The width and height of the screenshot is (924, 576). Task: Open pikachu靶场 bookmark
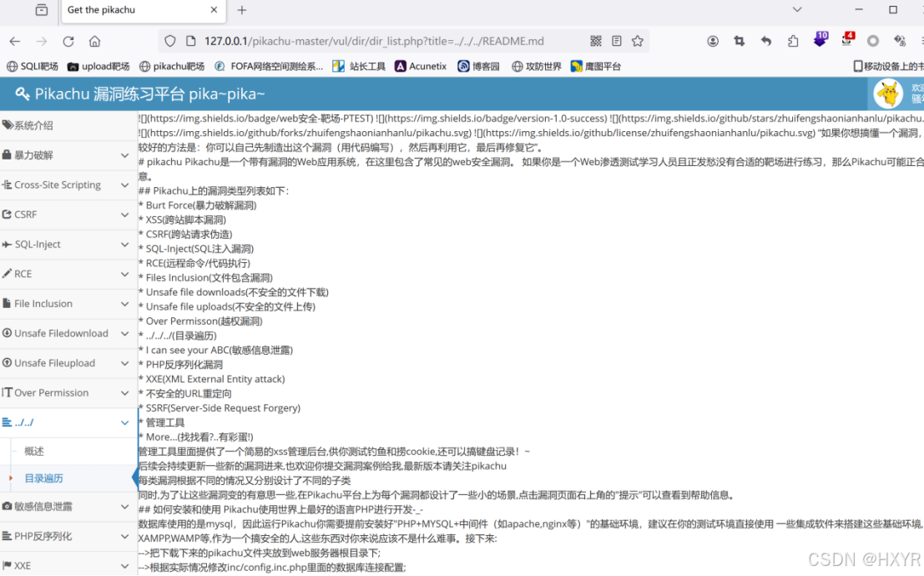pos(171,66)
